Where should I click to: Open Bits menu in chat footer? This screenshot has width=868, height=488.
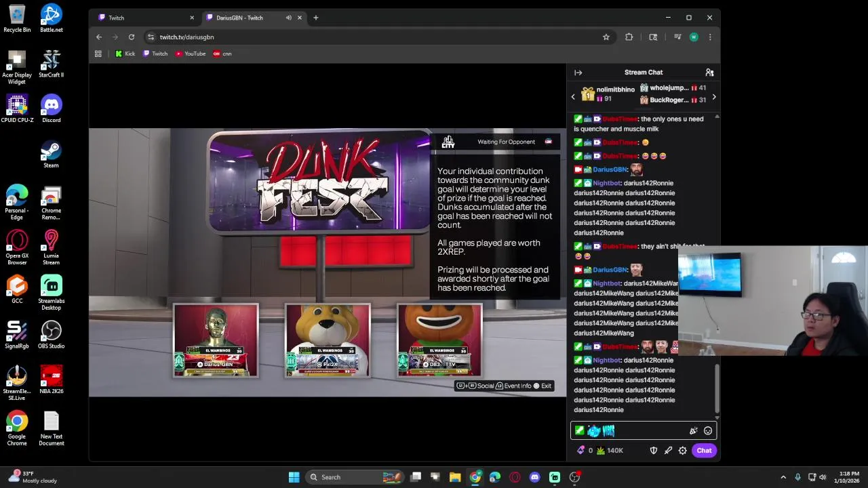coord(584,450)
